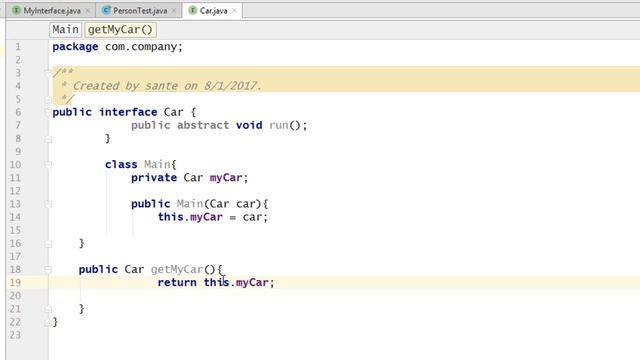Click the 'run()' method name on line 7
The height and width of the screenshot is (360, 640).
click(x=284, y=125)
